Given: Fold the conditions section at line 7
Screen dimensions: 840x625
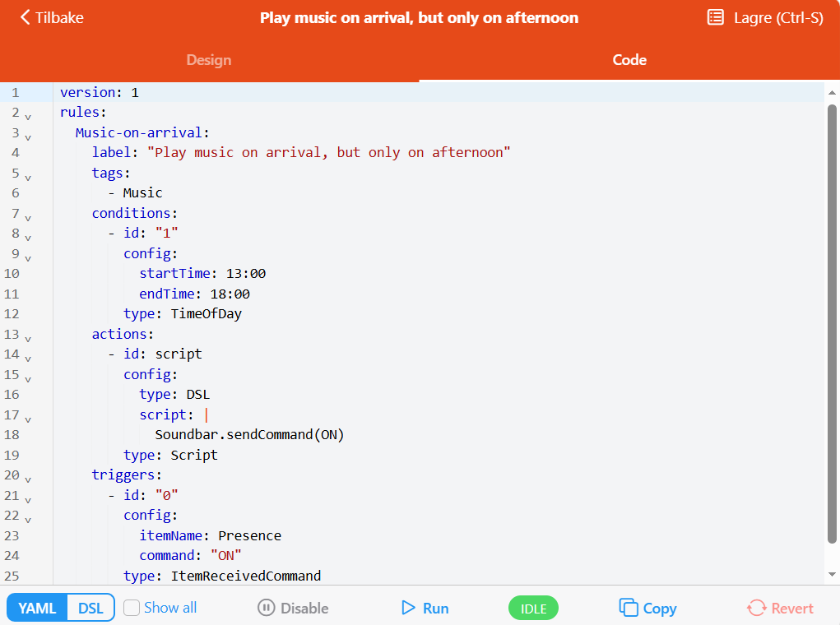Looking at the screenshot, I should pyautogui.click(x=28, y=217).
